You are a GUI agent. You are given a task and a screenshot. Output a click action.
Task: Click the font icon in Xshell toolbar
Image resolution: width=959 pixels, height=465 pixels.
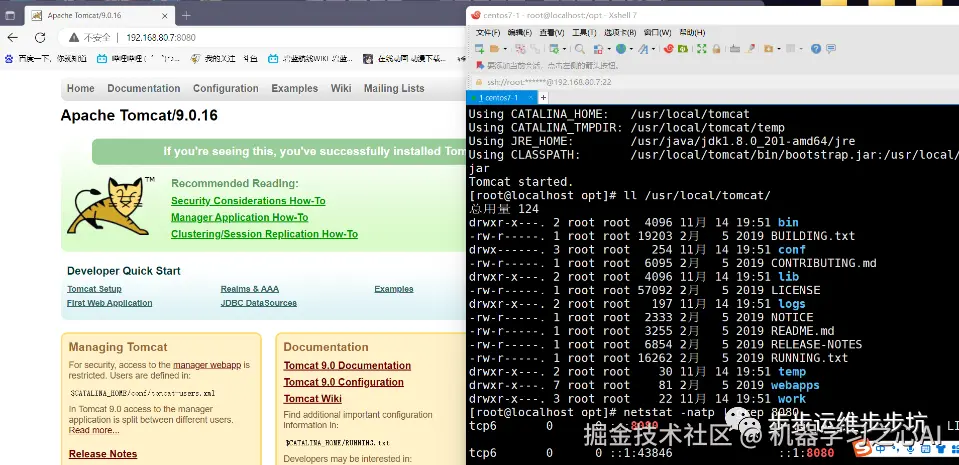click(x=643, y=49)
